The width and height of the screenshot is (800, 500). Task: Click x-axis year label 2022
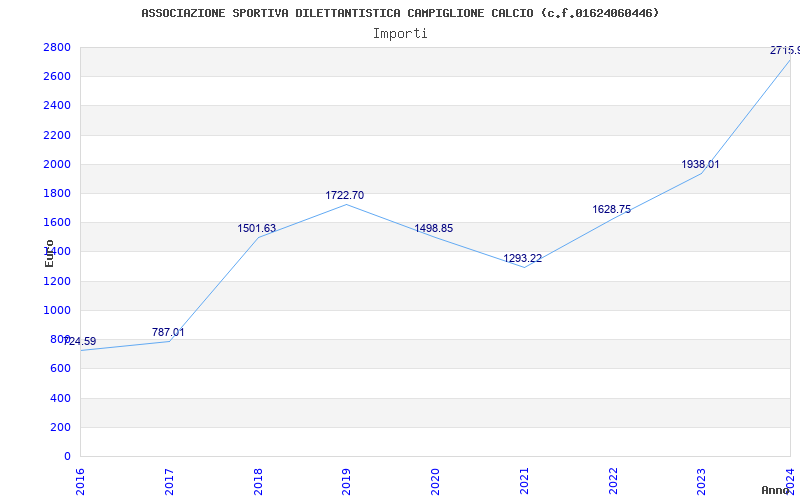click(613, 482)
